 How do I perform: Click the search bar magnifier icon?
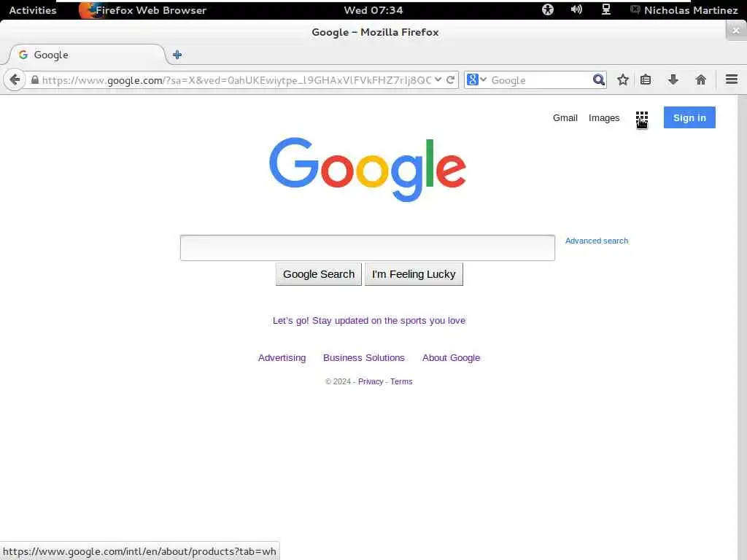pos(598,79)
